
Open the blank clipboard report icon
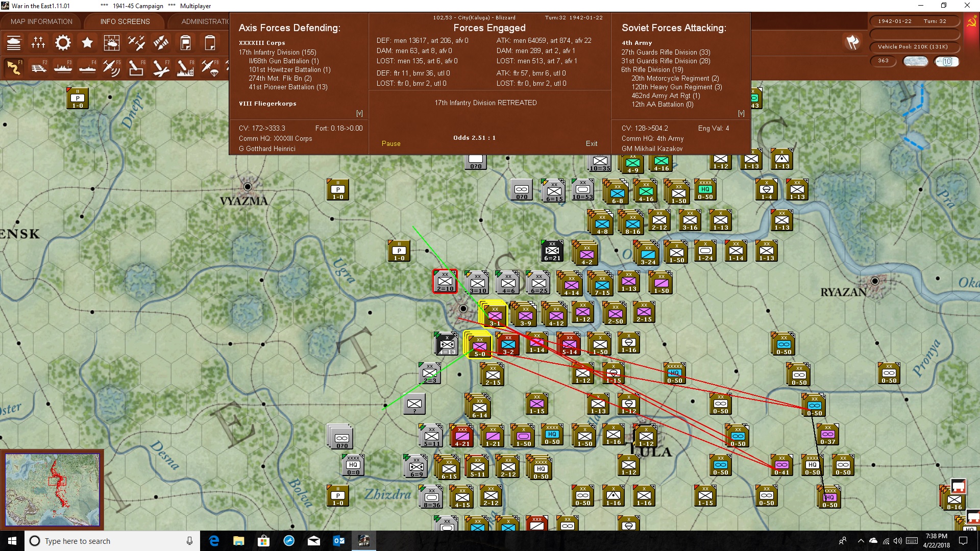[x=210, y=43]
